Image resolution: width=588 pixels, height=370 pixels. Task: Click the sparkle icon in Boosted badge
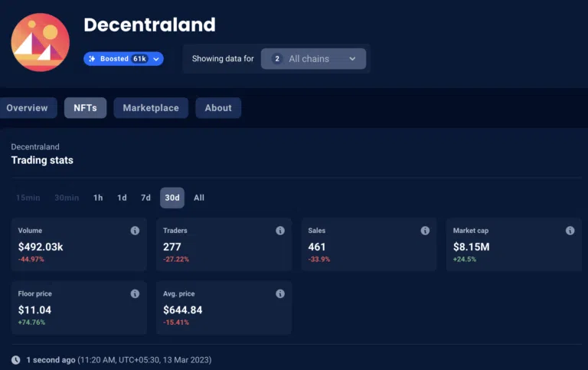93,59
